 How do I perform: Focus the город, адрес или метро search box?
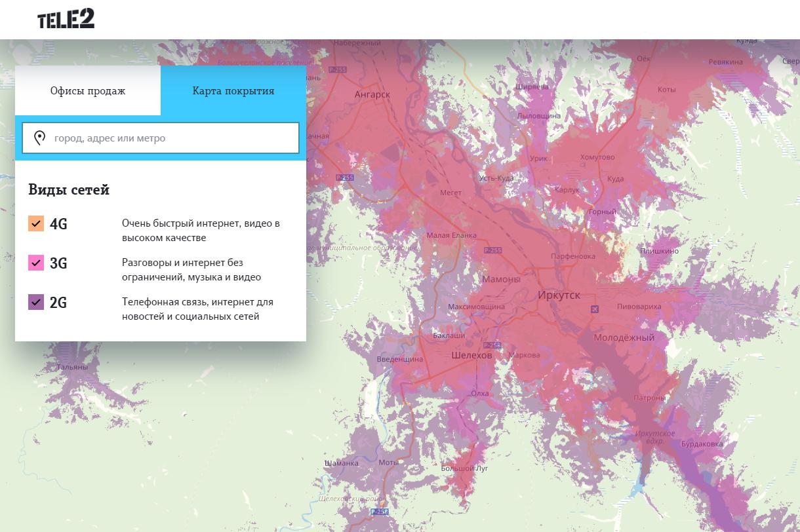tap(170, 138)
